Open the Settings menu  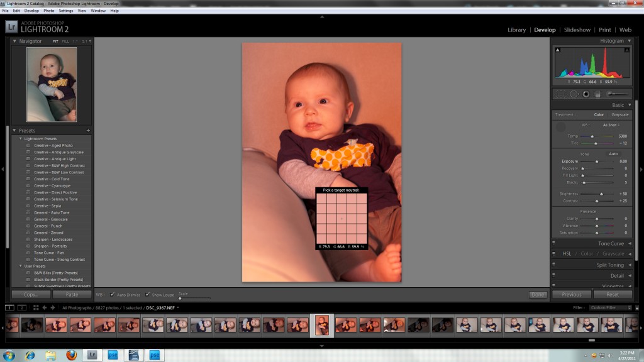[x=65, y=11]
